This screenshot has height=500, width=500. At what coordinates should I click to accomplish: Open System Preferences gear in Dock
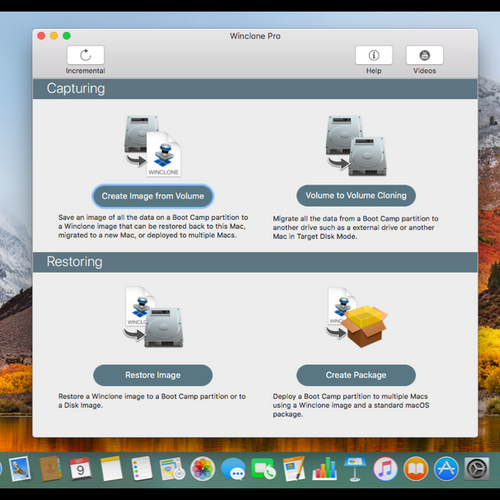point(477,469)
